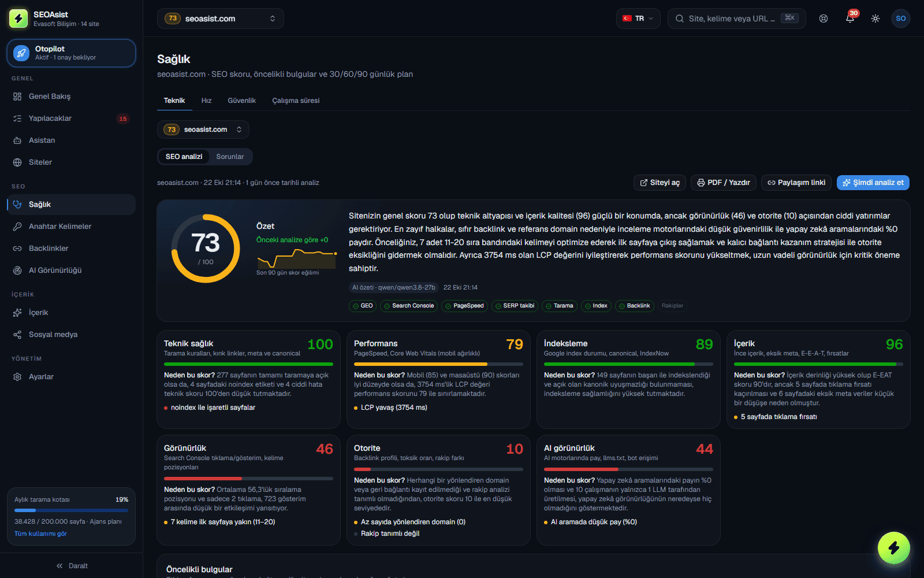
Task: Open AI Görünürlüğü page
Action: [71, 271]
